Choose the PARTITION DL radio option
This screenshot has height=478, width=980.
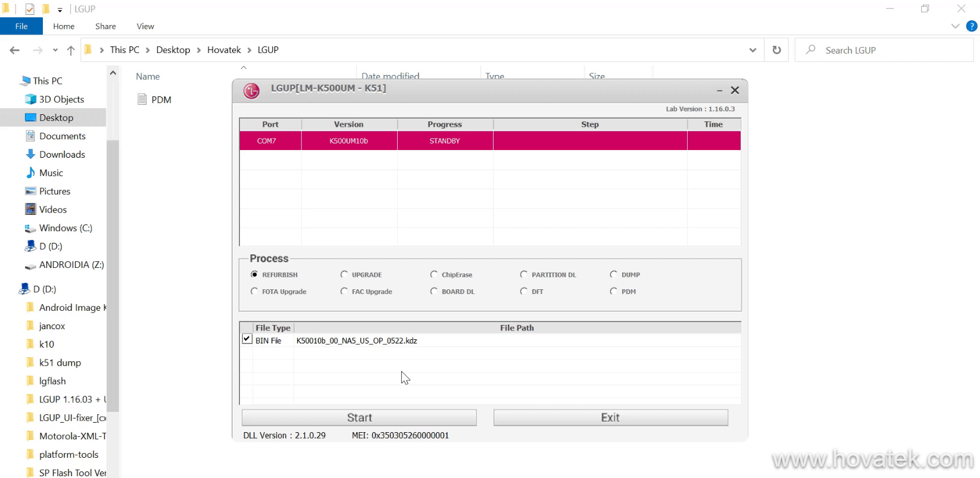tap(524, 274)
